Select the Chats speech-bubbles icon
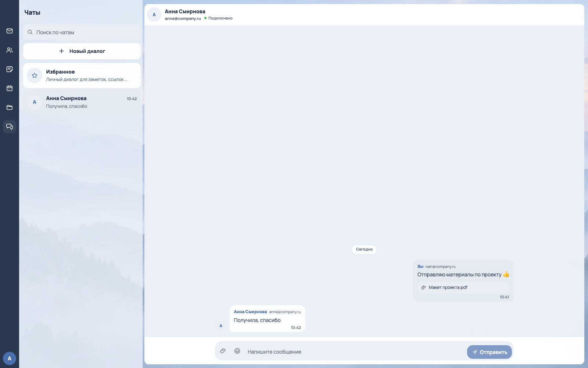This screenshot has height=368, width=588. pyautogui.click(x=10, y=127)
